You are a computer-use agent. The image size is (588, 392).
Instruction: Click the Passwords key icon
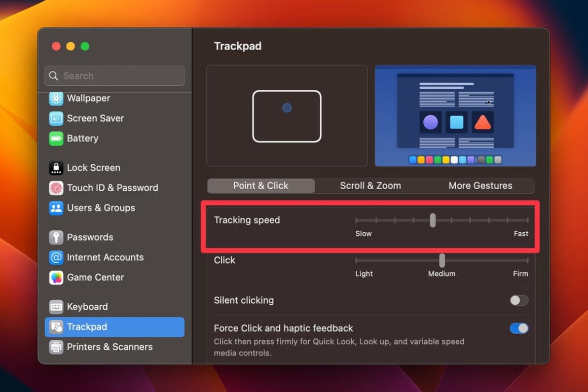point(56,237)
